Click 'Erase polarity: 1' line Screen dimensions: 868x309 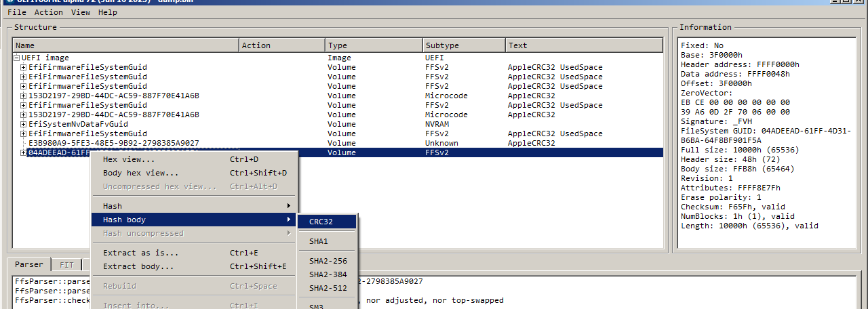tap(721, 197)
